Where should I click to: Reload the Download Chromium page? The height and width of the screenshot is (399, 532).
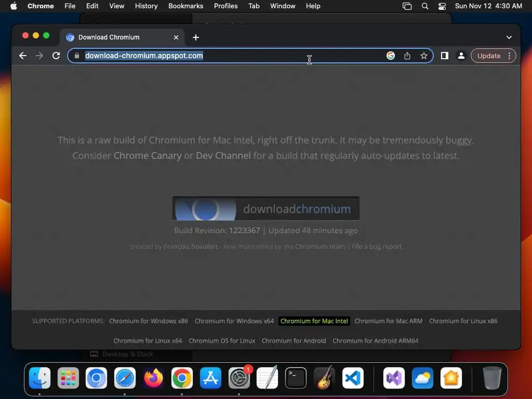tap(56, 56)
